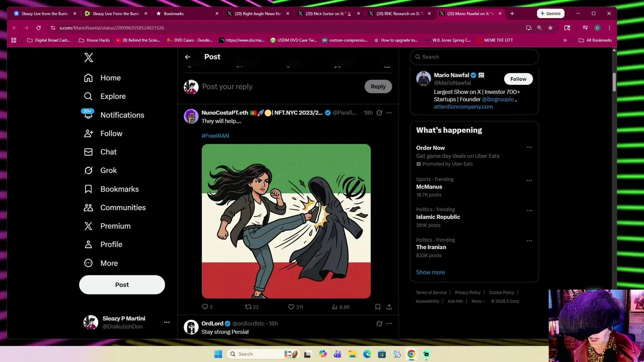Reload the page
644x362 pixels.
38,28
